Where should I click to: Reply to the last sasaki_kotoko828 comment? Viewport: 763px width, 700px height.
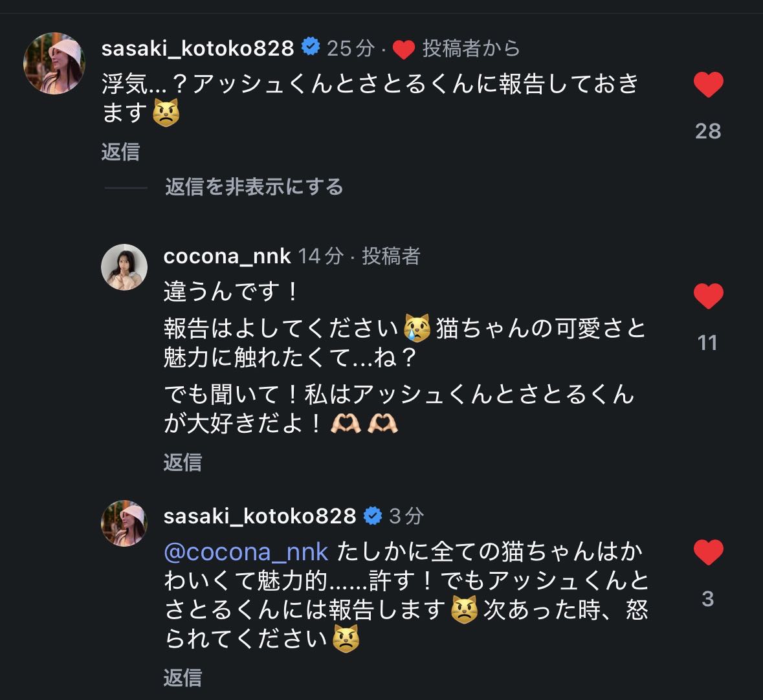coord(182,677)
